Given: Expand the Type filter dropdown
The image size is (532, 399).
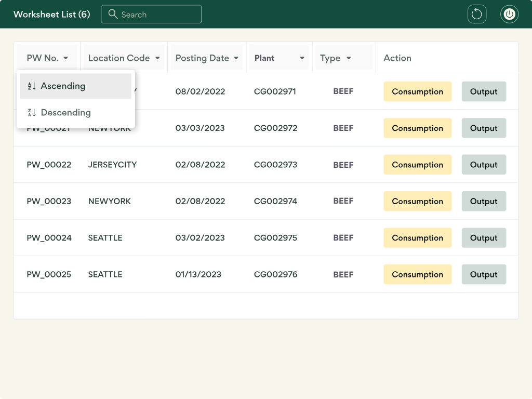Looking at the screenshot, I should (349, 58).
